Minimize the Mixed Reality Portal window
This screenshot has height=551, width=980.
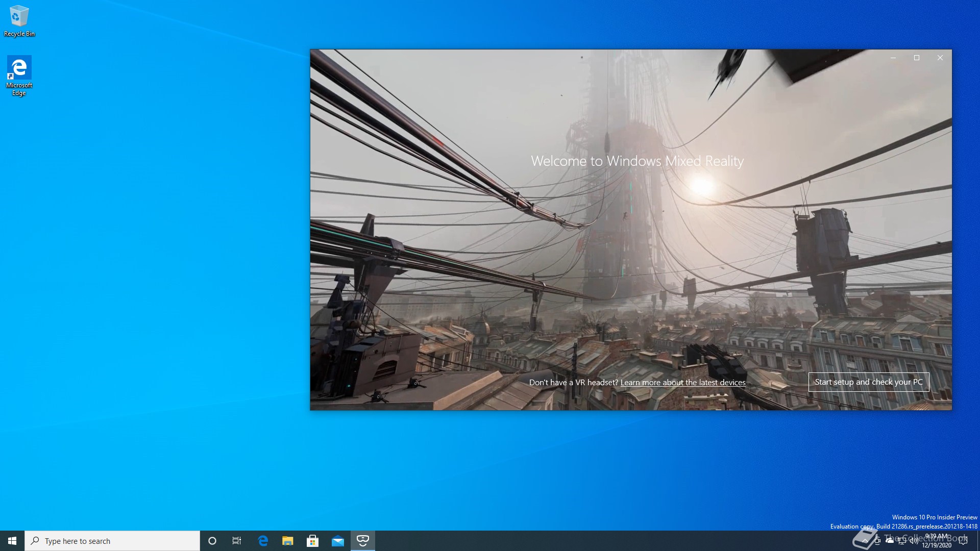(893, 58)
